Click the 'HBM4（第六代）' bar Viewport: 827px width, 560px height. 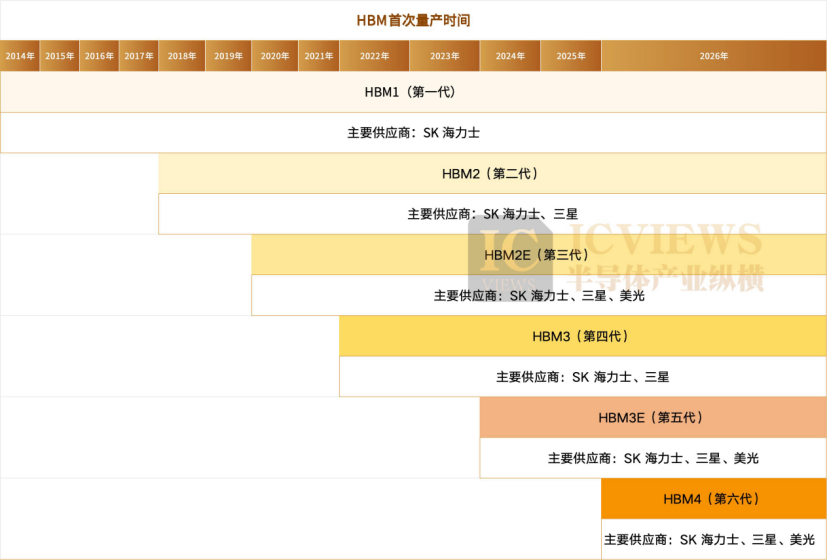click(714, 499)
